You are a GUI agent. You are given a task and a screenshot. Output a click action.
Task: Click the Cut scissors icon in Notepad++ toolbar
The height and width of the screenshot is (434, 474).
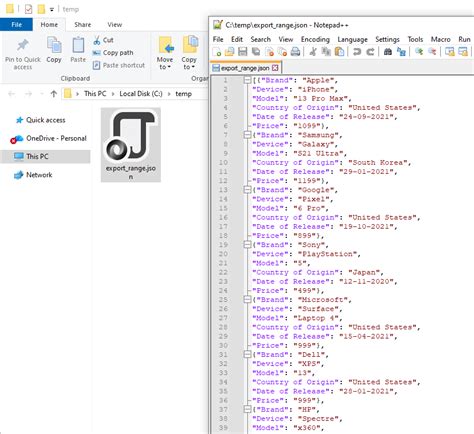click(313, 52)
